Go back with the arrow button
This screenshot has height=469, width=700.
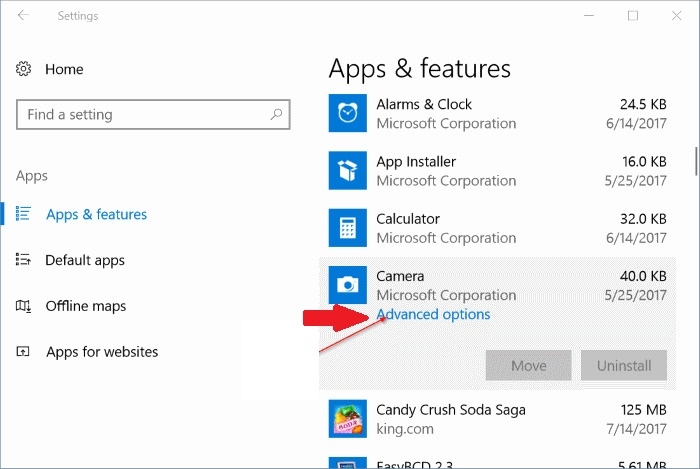(23, 16)
